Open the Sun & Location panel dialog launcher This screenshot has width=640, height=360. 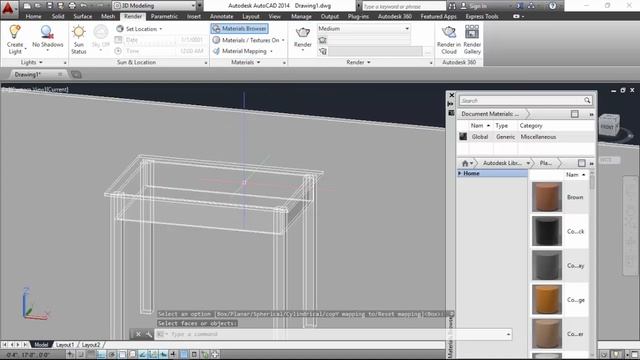click(x=206, y=63)
